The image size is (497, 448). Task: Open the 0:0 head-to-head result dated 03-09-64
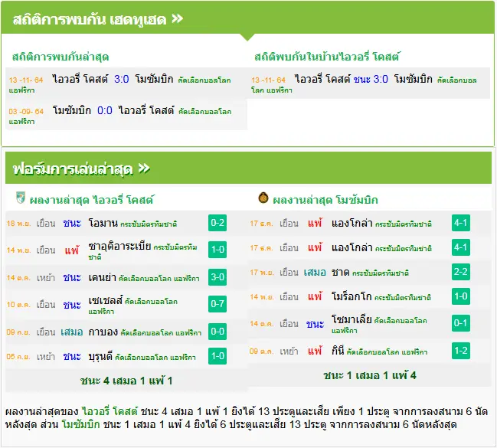click(105, 110)
